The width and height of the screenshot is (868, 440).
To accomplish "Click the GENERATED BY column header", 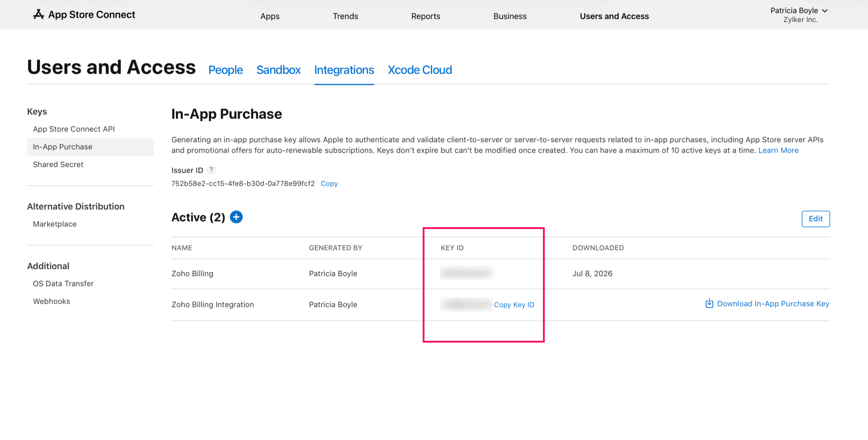I will pyautogui.click(x=336, y=248).
